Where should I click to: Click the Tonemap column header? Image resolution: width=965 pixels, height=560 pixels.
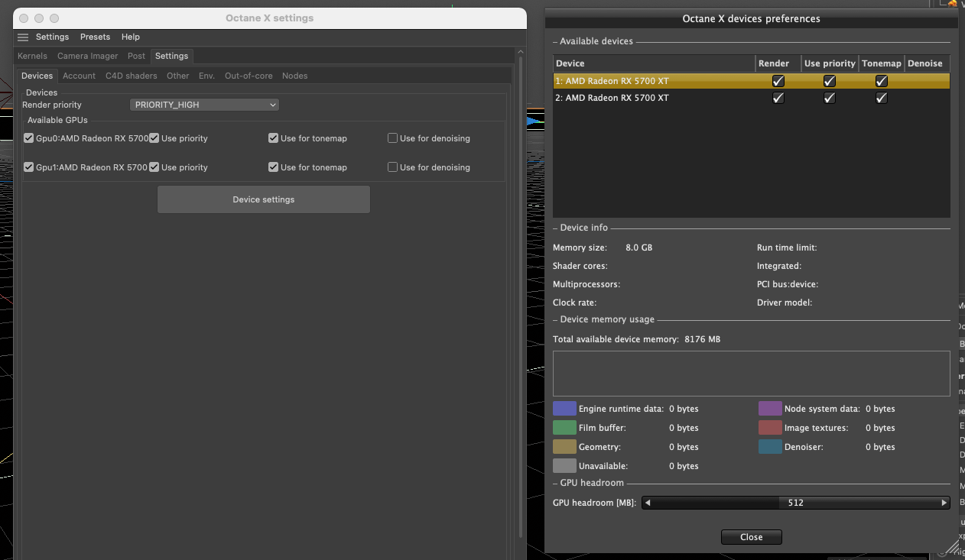click(x=882, y=63)
